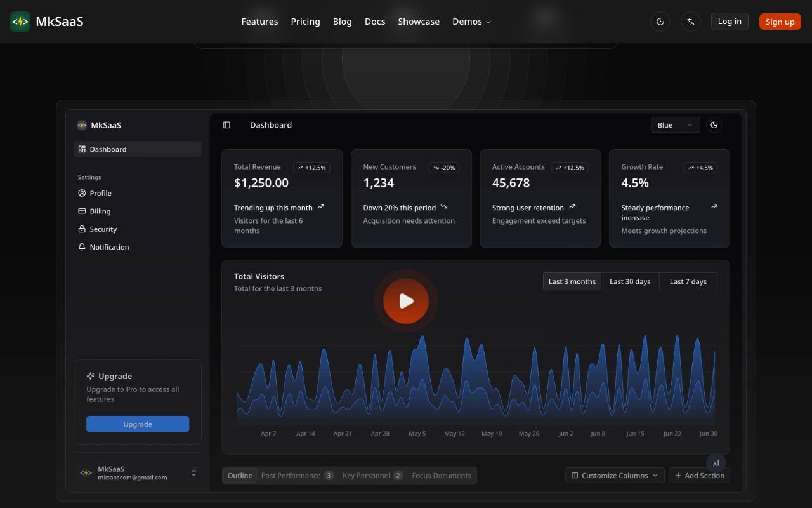This screenshot has width=812, height=508.
Task: Switch to the Focus Documents tab
Action: [x=442, y=476]
